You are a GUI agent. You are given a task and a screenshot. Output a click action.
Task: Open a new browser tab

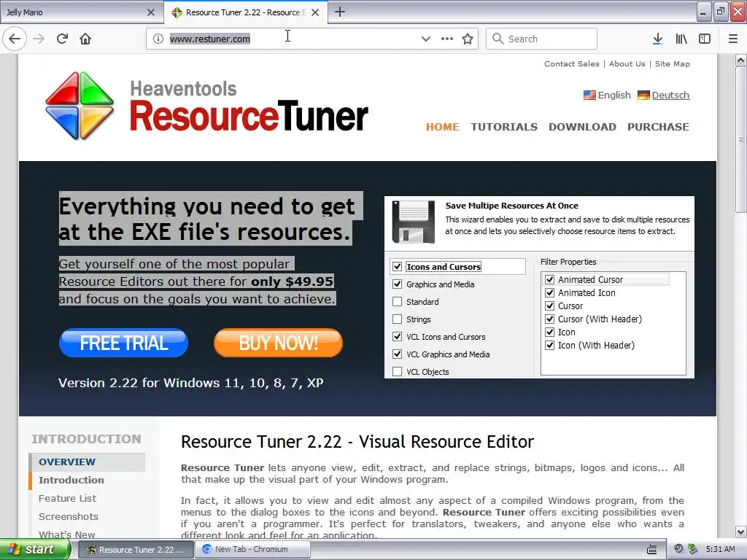tap(340, 12)
